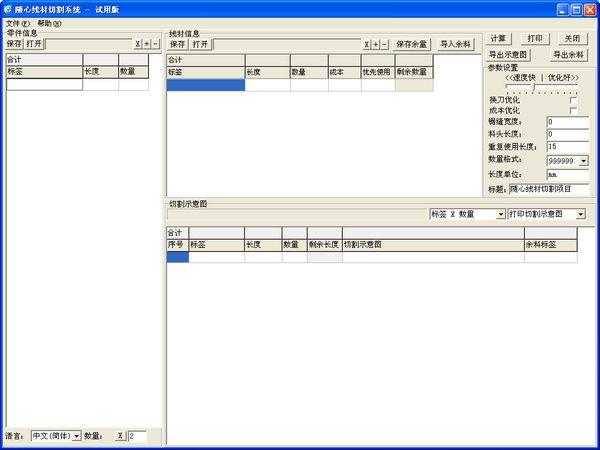Click the X button in 零件信息 panel
This screenshot has height=450, width=600.
tap(138, 44)
